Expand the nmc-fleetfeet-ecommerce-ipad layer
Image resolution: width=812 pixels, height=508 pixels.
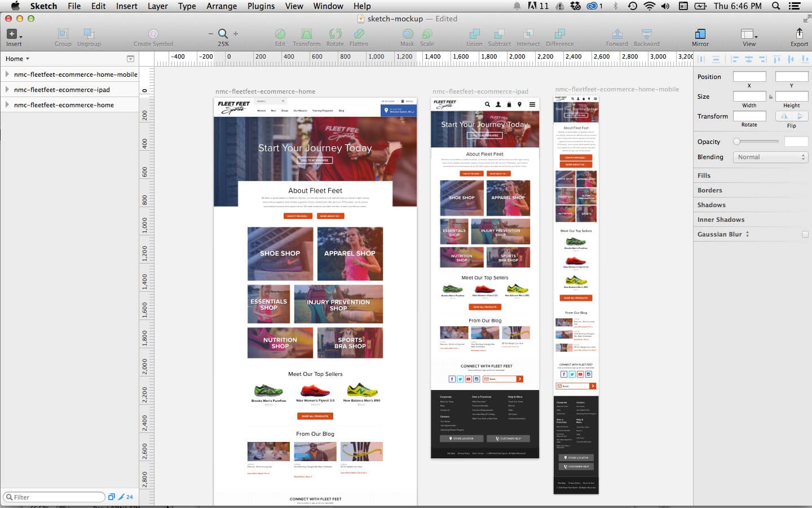coord(7,89)
